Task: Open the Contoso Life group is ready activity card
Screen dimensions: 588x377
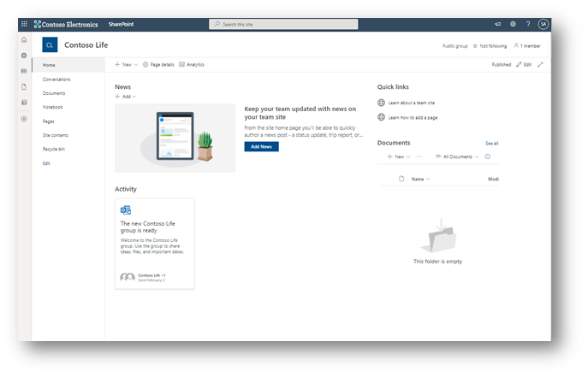Action: [155, 244]
